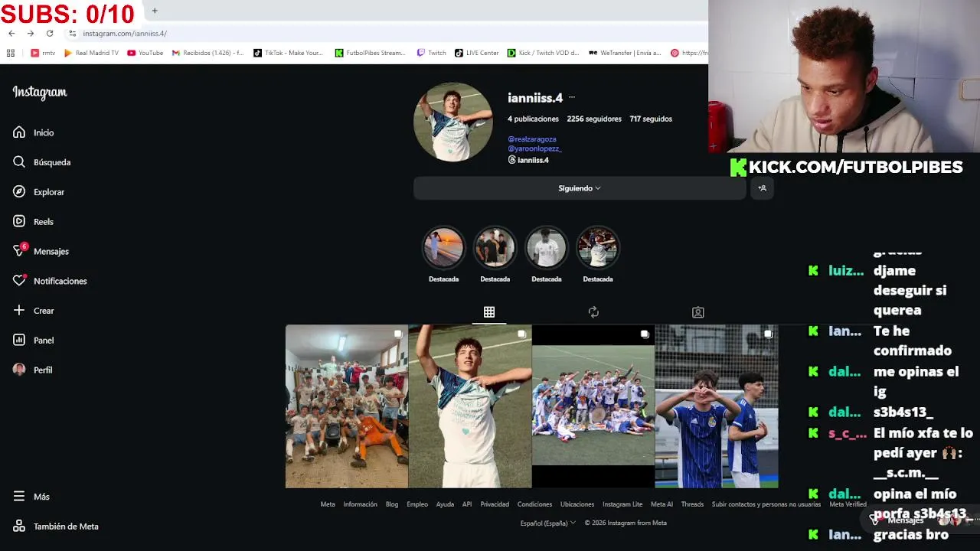This screenshot has width=980, height=551.
Task: Reload the Instagram page
Action: click(50, 33)
